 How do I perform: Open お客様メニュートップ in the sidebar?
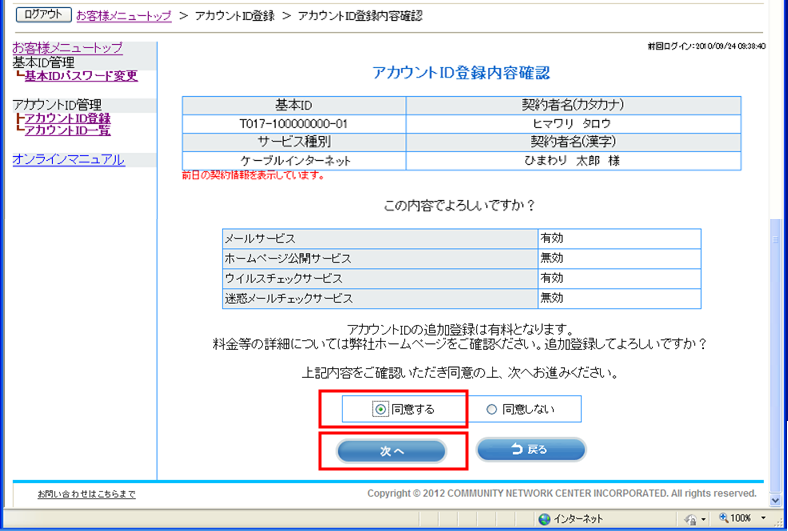(x=67, y=48)
